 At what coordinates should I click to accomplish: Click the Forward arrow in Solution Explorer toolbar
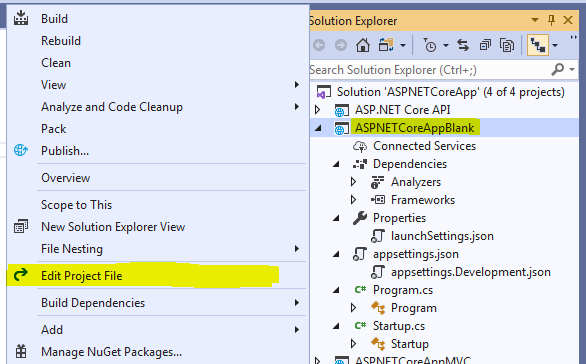[340, 45]
